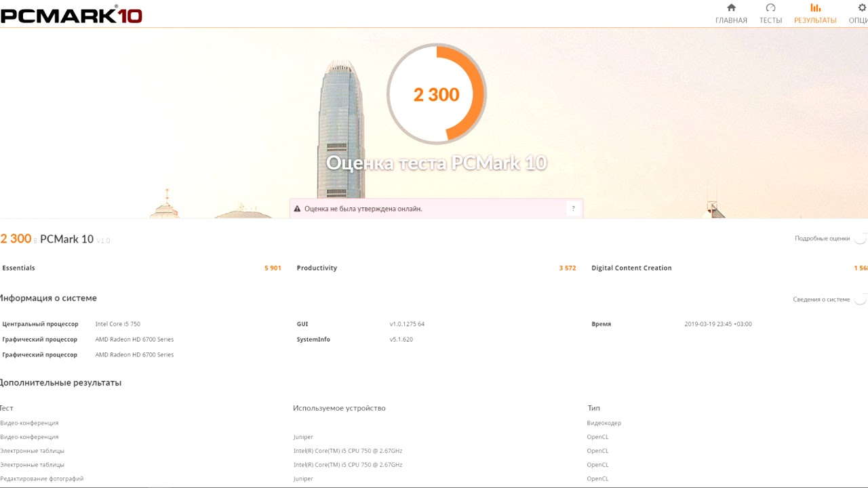Open the options gear tab
Viewport: 868px width, 488px height.
(859, 14)
